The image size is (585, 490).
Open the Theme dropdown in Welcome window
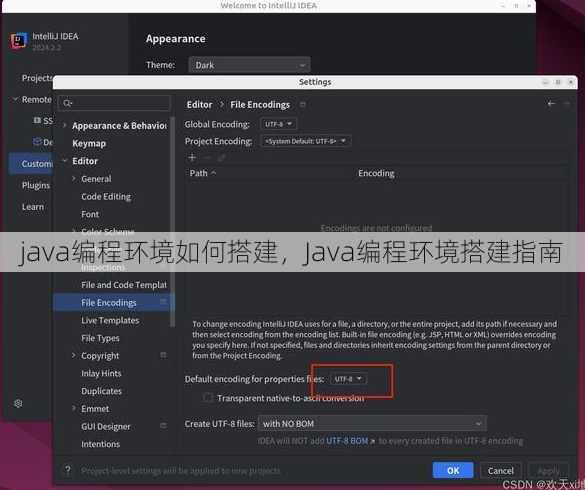coord(249,65)
